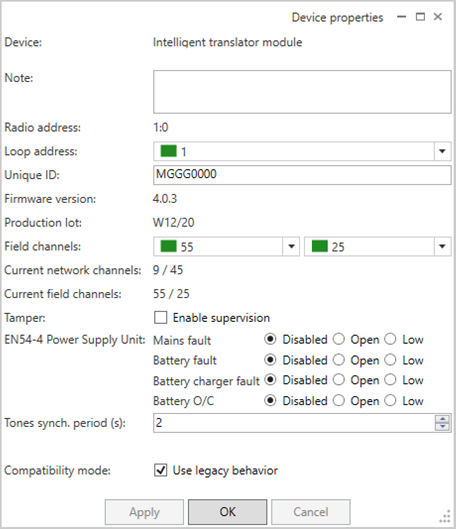456x529 pixels.
Task: Click the current network channels value 9 / 45
Action: [x=168, y=270]
